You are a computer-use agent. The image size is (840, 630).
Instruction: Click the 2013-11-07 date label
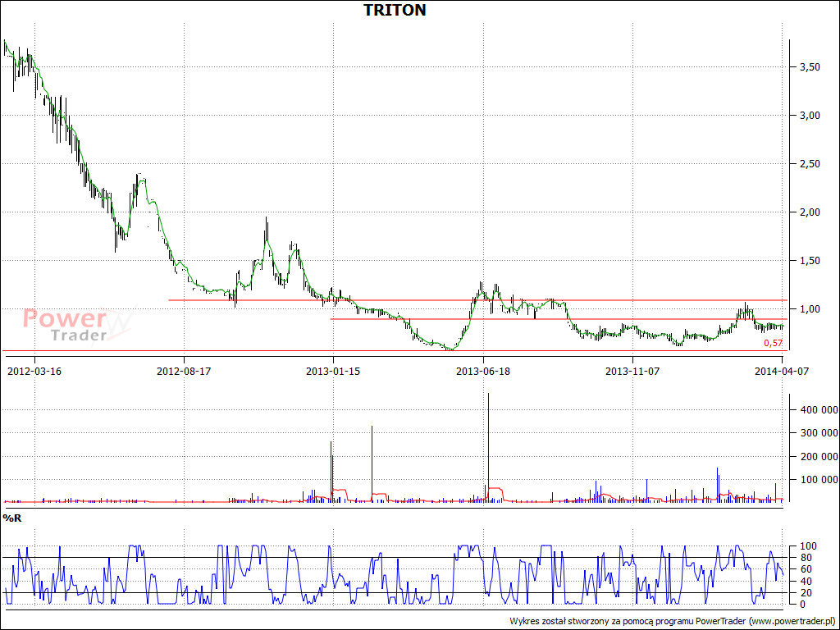tap(632, 372)
